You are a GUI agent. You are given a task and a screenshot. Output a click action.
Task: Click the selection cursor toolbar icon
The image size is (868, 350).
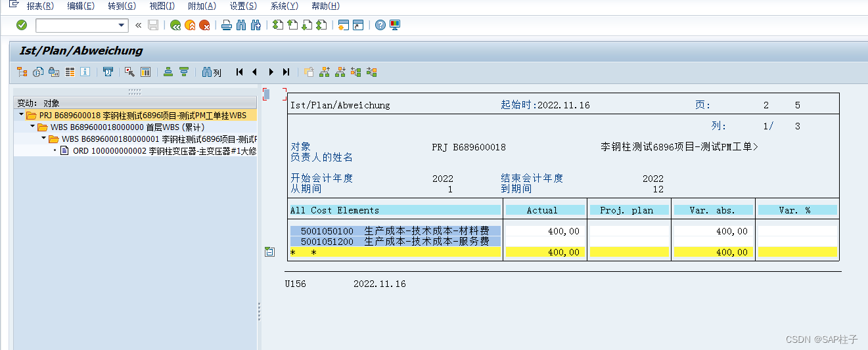tap(130, 72)
